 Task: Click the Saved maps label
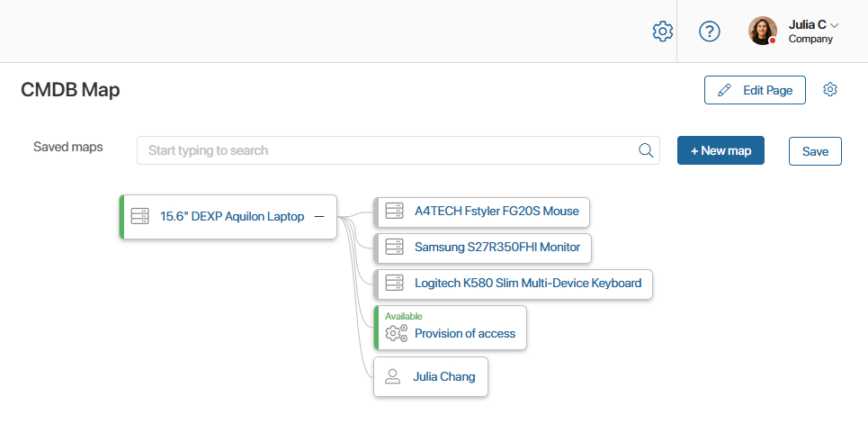[x=68, y=147]
